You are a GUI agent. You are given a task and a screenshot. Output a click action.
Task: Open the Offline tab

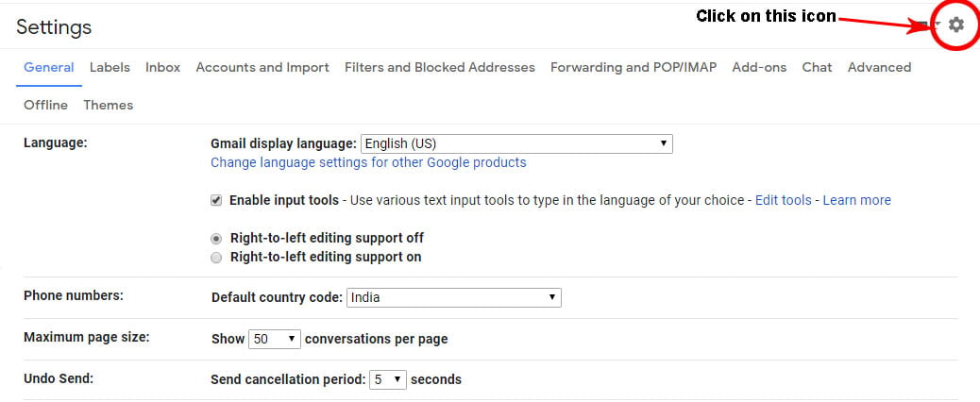pyautogui.click(x=45, y=105)
